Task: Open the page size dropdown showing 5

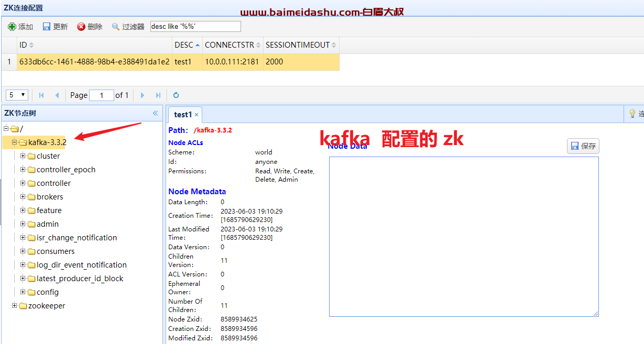Action: coord(17,95)
